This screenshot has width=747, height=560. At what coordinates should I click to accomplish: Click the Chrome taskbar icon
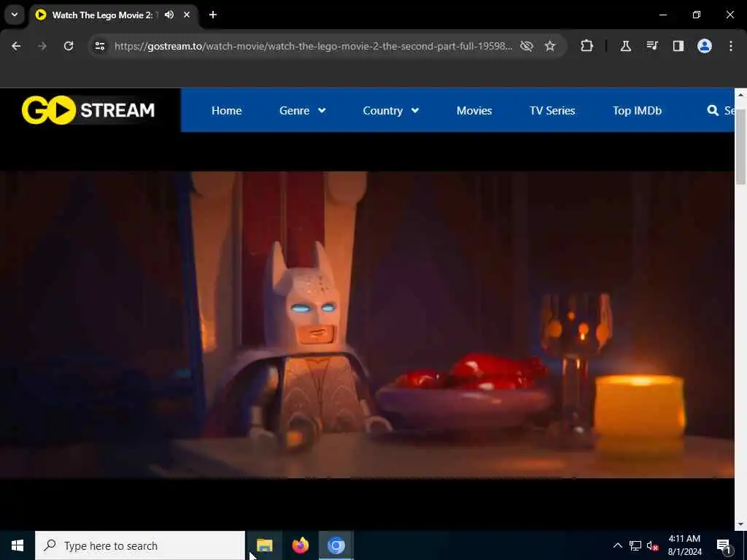(x=336, y=545)
